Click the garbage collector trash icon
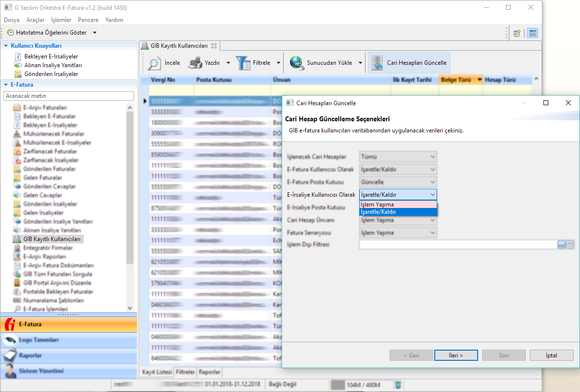 [x=398, y=385]
